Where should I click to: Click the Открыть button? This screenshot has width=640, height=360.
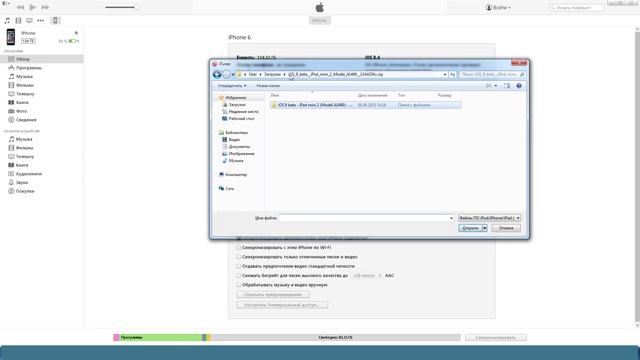click(x=470, y=228)
